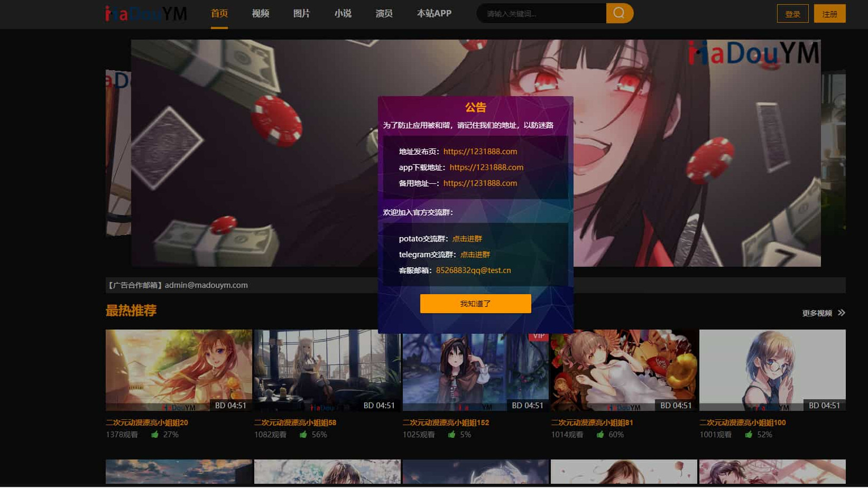Image resolution: width=868 pixels, height=488 pixels.
Task: Click the thumbs-up icon under 二次元动漫漂亮小姐姐81
Action: (600, 434)
